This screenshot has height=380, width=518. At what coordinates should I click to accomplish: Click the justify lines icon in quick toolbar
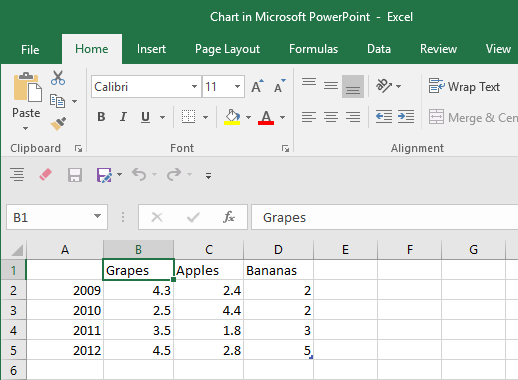pos(17,174)
